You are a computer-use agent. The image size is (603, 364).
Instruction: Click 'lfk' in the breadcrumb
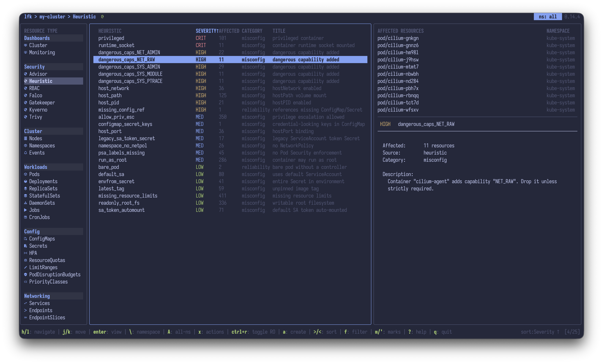pyautogui.click(x=28, y=17)
